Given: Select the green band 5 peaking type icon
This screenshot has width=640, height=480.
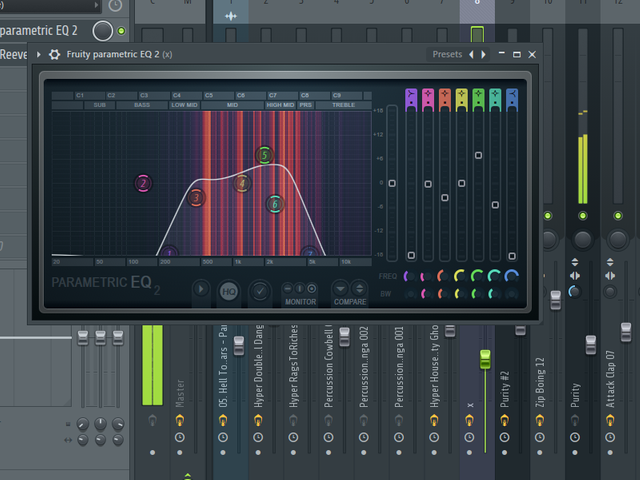Looking at the screenshot, I should click(478, 99).
